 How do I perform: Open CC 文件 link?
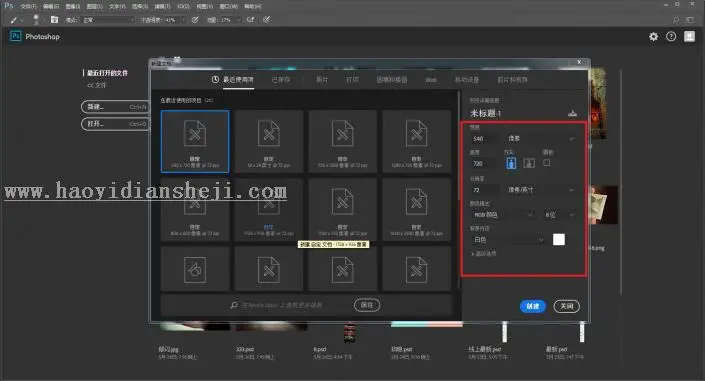click(x=97, y=85)
